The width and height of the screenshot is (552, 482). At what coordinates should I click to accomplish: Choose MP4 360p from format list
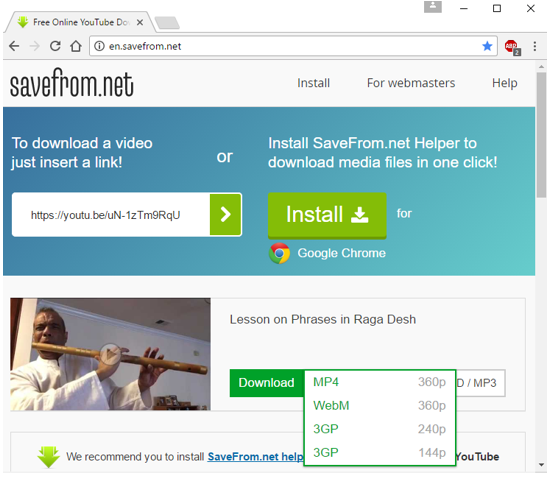pos(380,382)
